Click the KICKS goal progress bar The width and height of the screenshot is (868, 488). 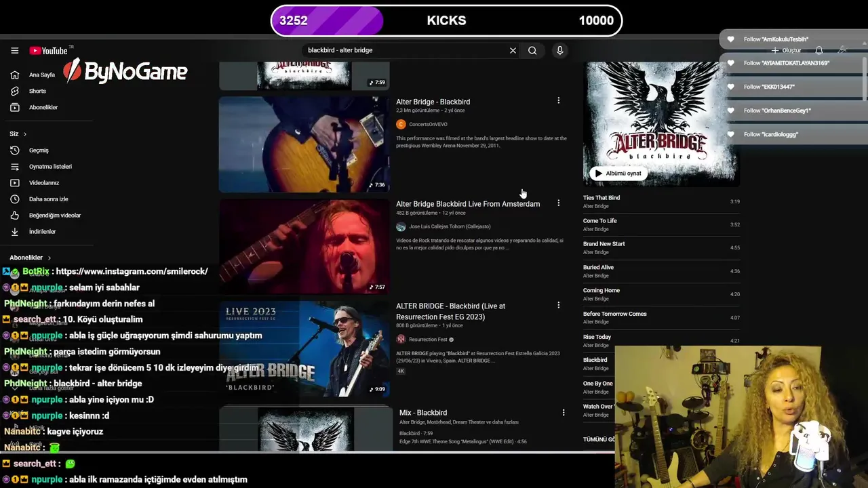pyautogui.click(x=446, y=20)
